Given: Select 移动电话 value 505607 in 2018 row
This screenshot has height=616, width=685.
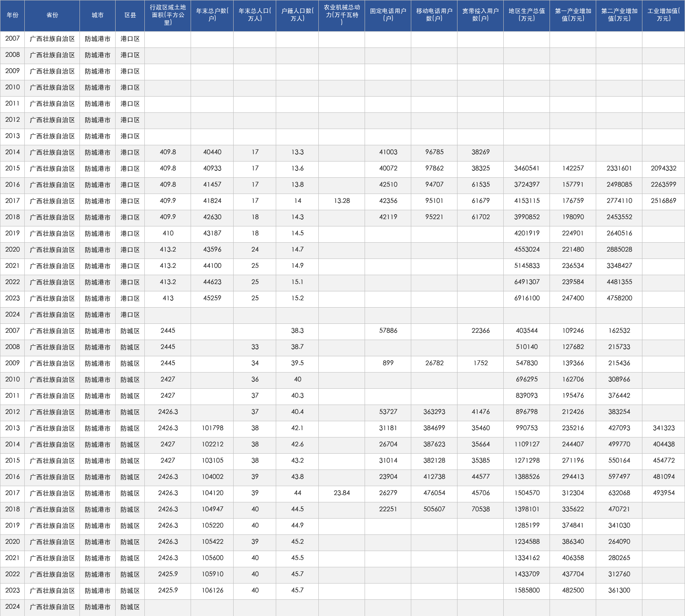Looking at the screenshot, I should coord(434,509).
